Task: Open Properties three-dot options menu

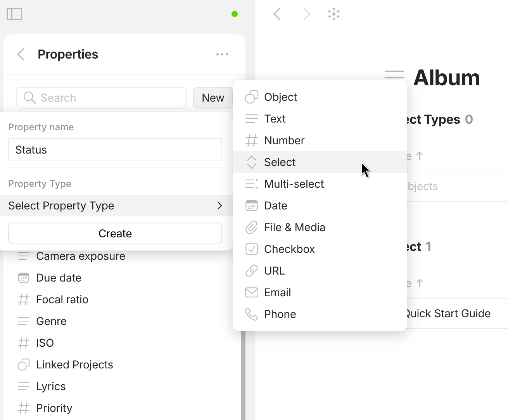Action: pyautogui.click(x=222, y=54)
